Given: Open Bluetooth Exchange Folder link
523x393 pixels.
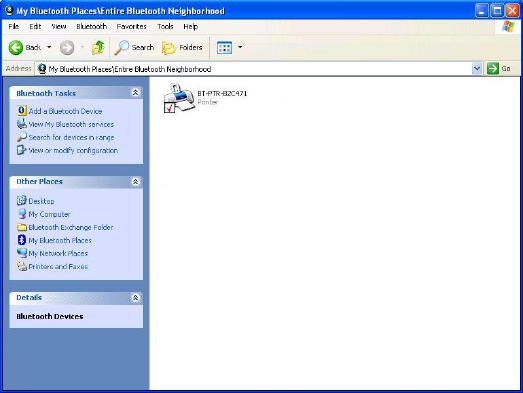Looking at the screenshot, I should pos(71,227).
